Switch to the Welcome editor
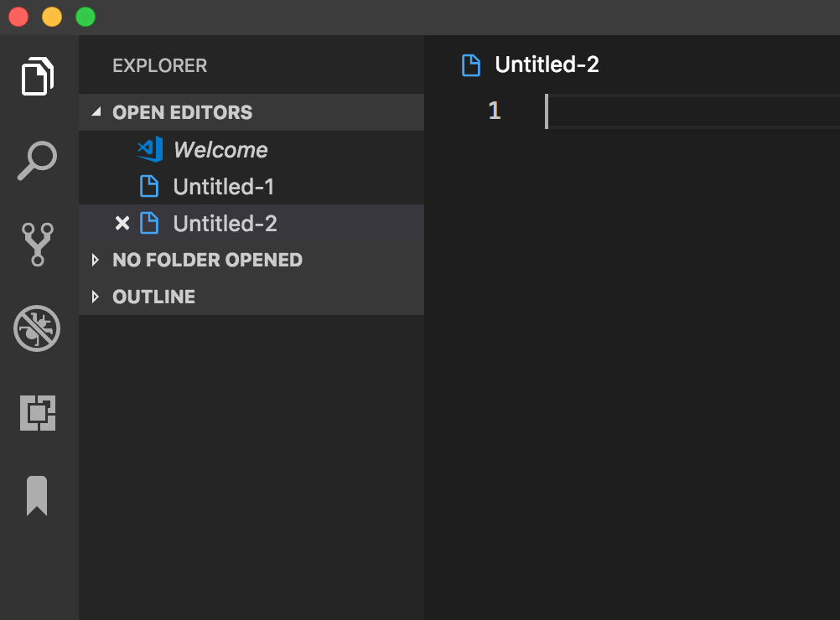Screen dimensions: 840x620 pos(220,149)
